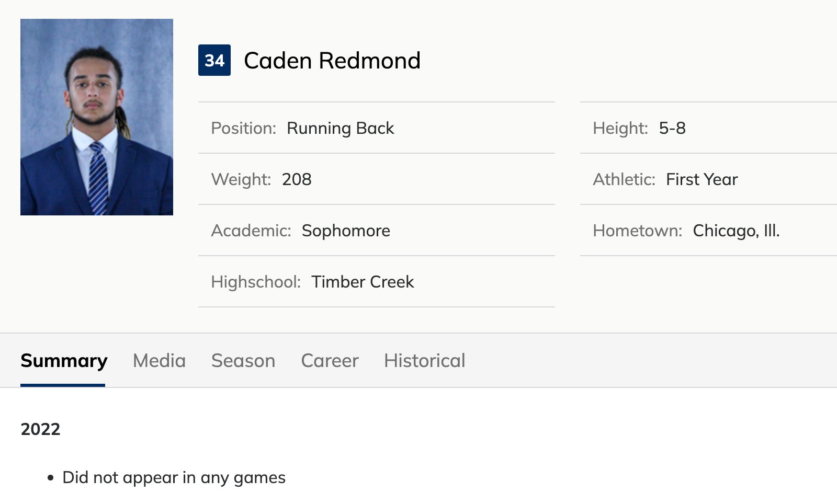Click the 'First Year' athletic value

click(x=702, y=179)
